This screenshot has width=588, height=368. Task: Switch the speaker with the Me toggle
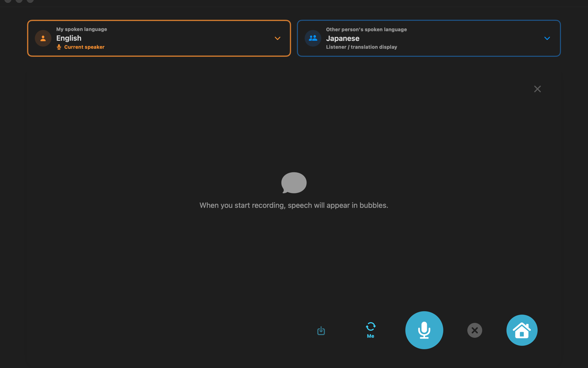[x=370, y=330]
